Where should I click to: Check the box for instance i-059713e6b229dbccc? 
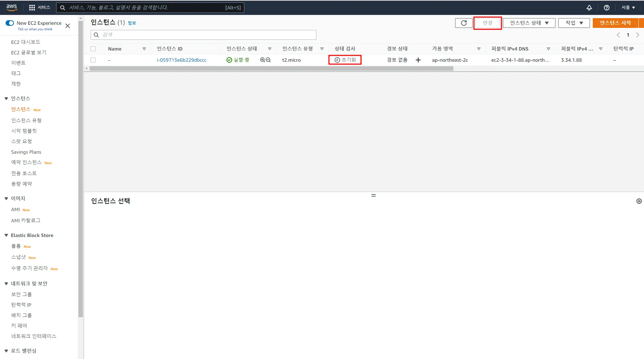93,60
